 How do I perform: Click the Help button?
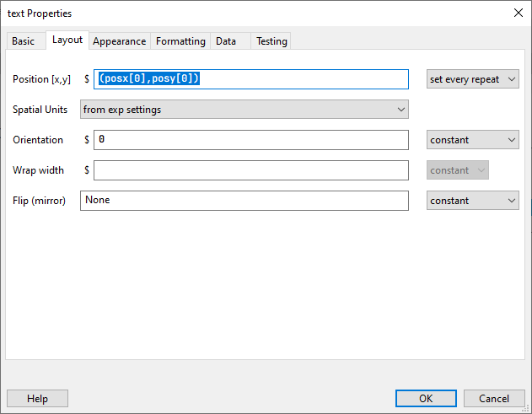37,399
